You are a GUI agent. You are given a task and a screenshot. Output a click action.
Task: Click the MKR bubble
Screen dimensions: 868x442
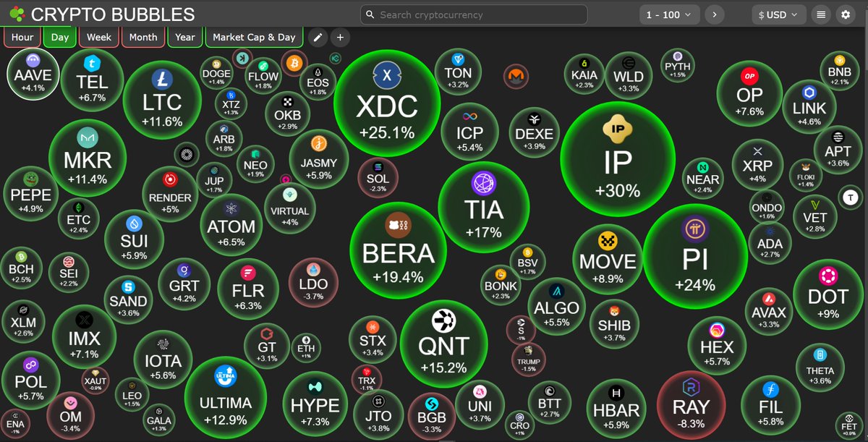[88, 158]
